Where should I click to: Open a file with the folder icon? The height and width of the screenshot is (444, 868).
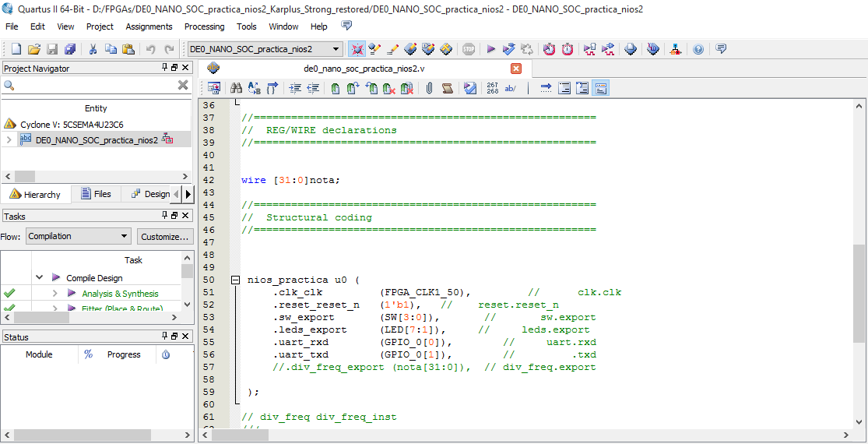(x=34, y=49)
